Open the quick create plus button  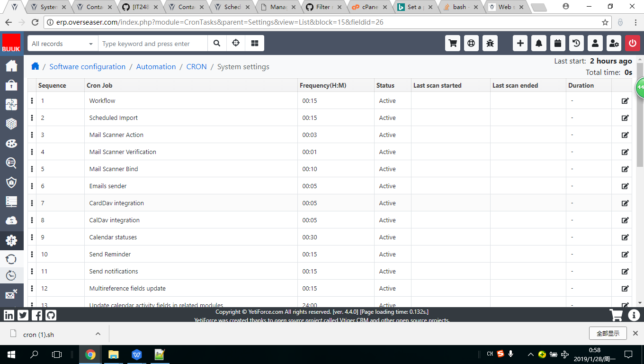point(520,43)
